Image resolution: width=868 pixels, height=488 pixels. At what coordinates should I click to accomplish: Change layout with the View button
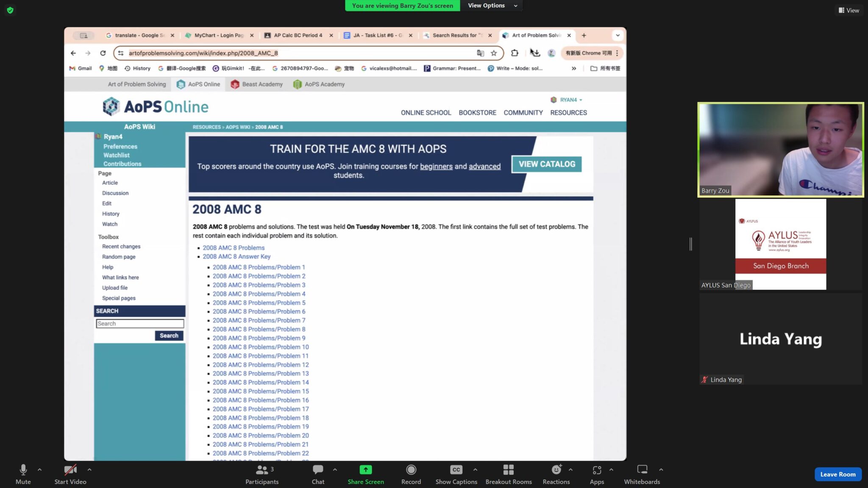click(849, 10)
